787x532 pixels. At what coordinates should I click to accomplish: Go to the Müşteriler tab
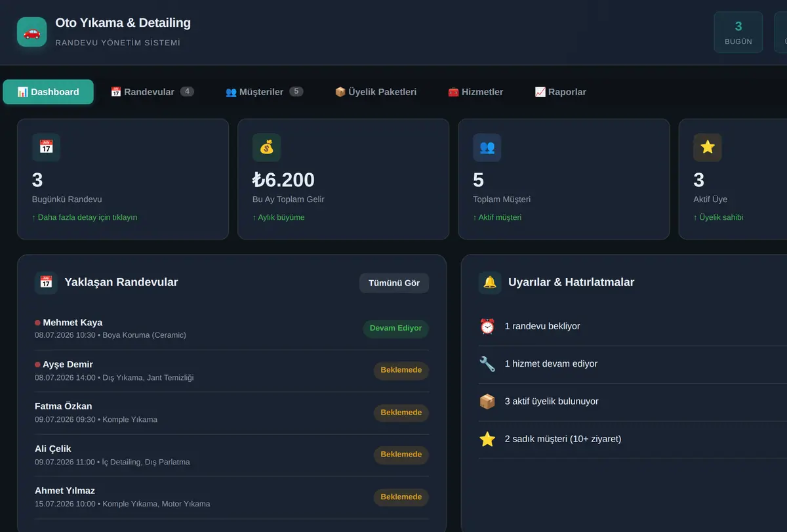pyautogui.click(x=264, y=92)
